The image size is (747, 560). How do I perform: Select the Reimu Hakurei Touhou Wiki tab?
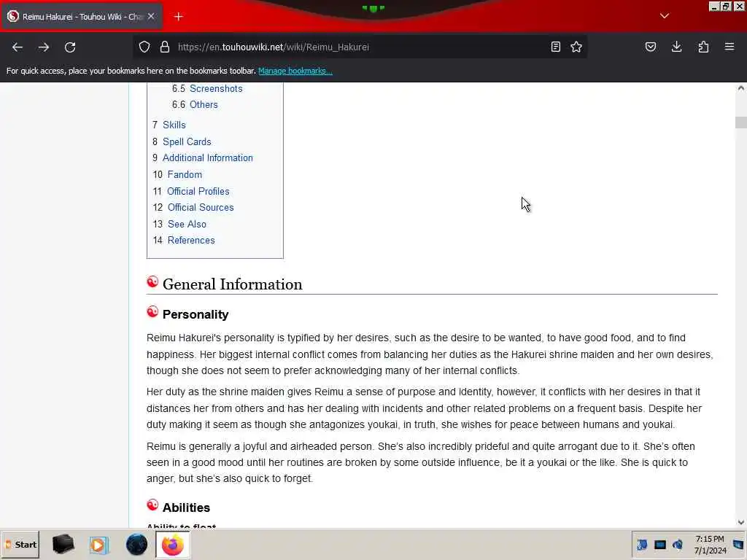point(82,17)
